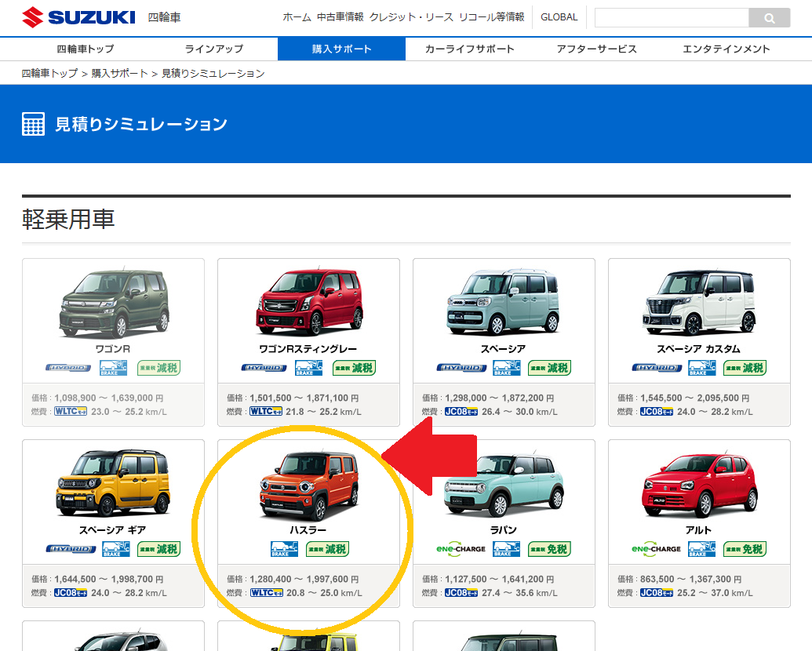Screen dimensions: 812x651
Task: Click the 減税 badge under スペーシア ギア
Action: tap(159, 549)
